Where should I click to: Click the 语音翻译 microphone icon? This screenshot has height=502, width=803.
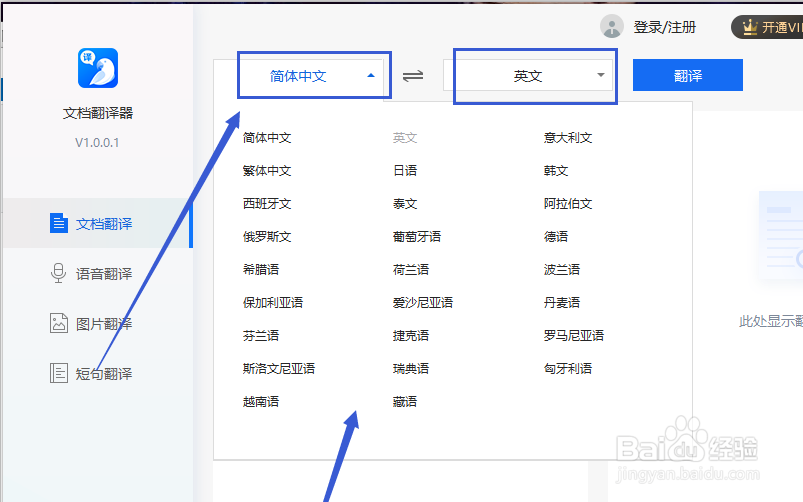pyautogui.click(x=58, y=273)
